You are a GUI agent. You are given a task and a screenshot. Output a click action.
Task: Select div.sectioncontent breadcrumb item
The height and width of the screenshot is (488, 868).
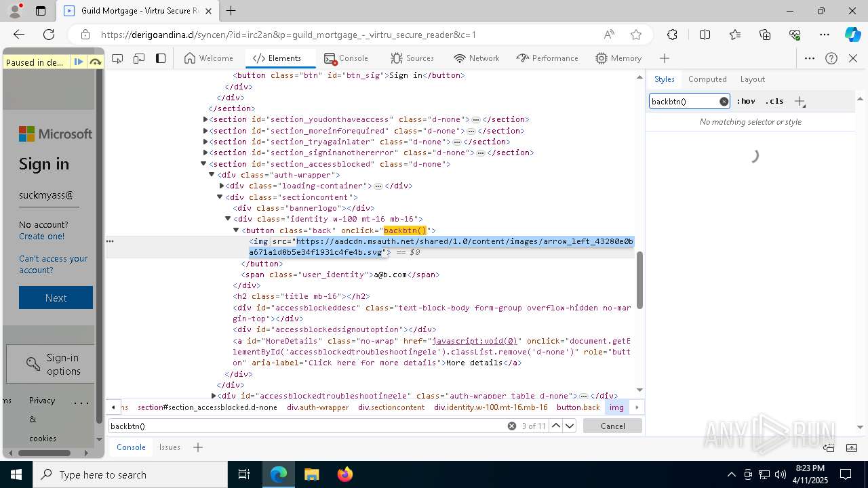pyautogui.click(x=391, y=407)
